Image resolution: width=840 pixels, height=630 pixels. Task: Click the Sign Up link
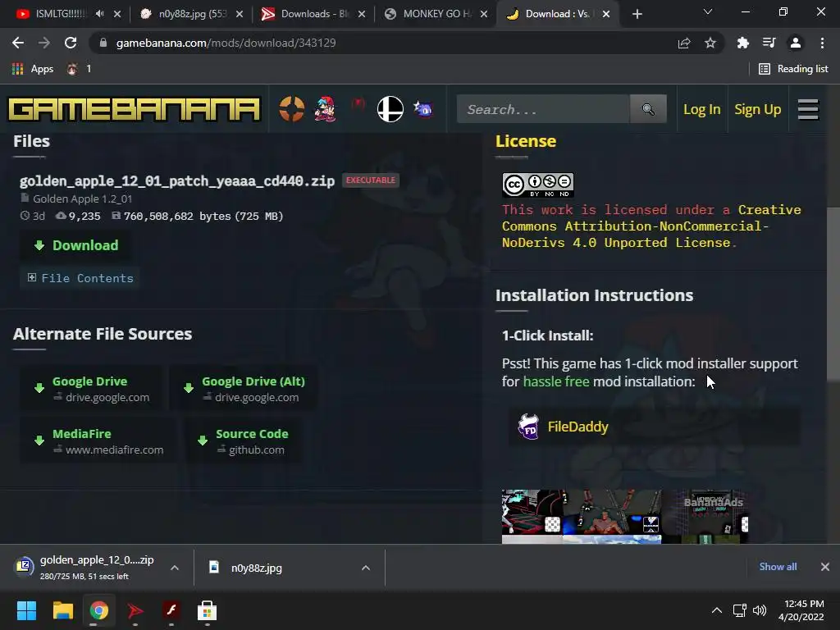(757, 109)
